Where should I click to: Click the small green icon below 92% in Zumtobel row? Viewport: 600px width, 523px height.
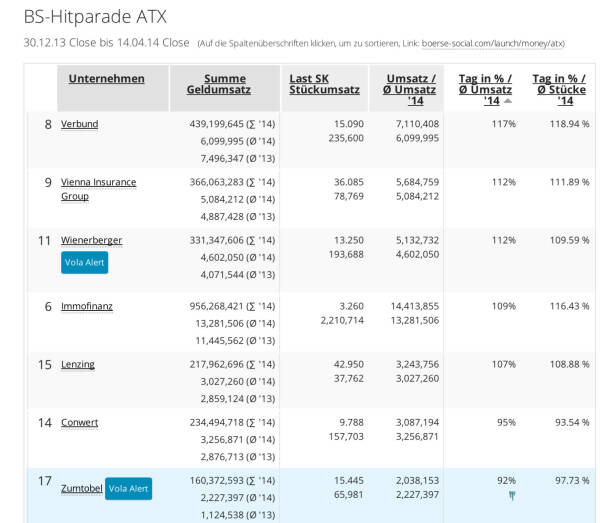click(x=511, y=495)
